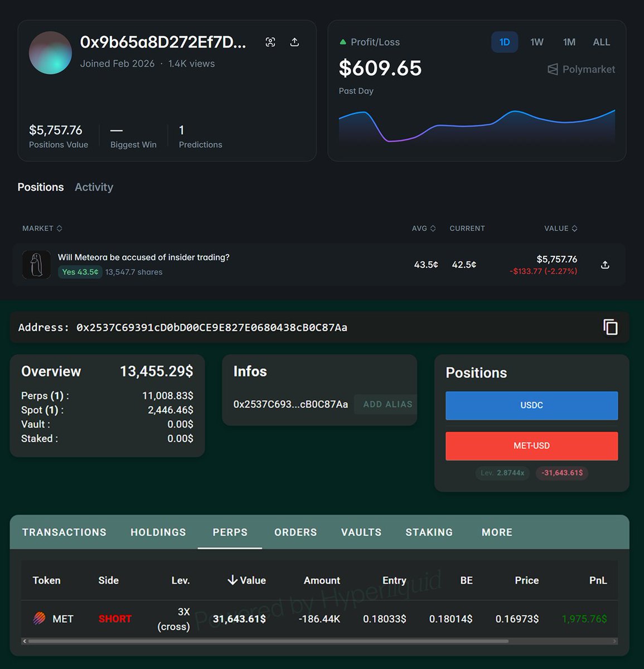The image size is (644, 669).
Task: Click the $609.65 profit value
Action: tap(380, 68)
